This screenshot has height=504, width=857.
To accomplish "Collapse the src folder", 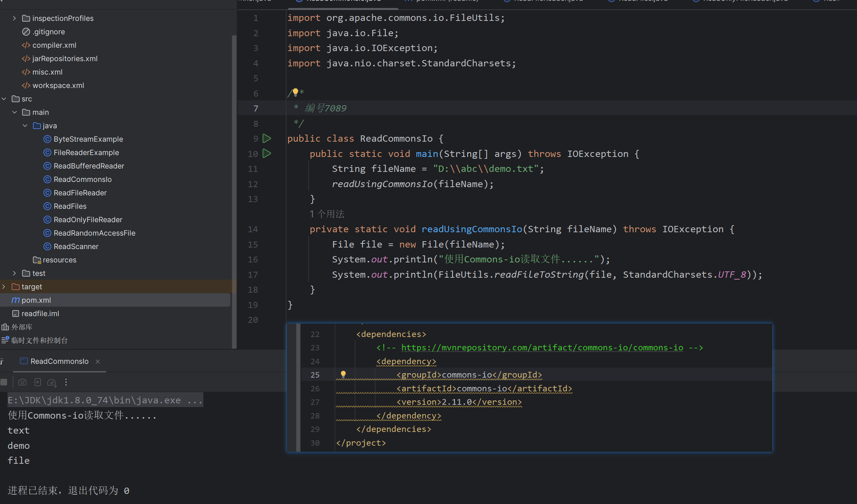I will tap(4, 99).
